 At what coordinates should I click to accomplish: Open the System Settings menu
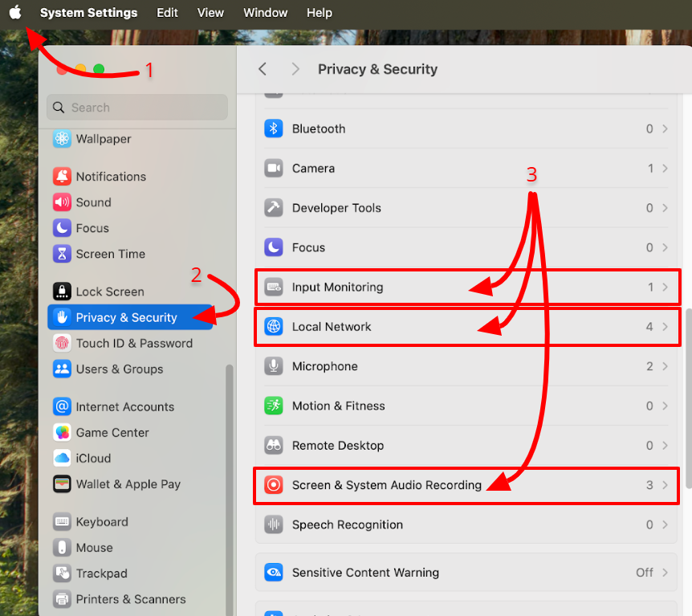coord(88,12)
